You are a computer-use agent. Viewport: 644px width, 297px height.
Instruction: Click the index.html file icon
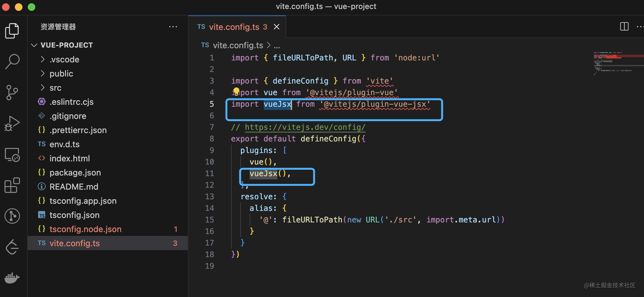42,158
